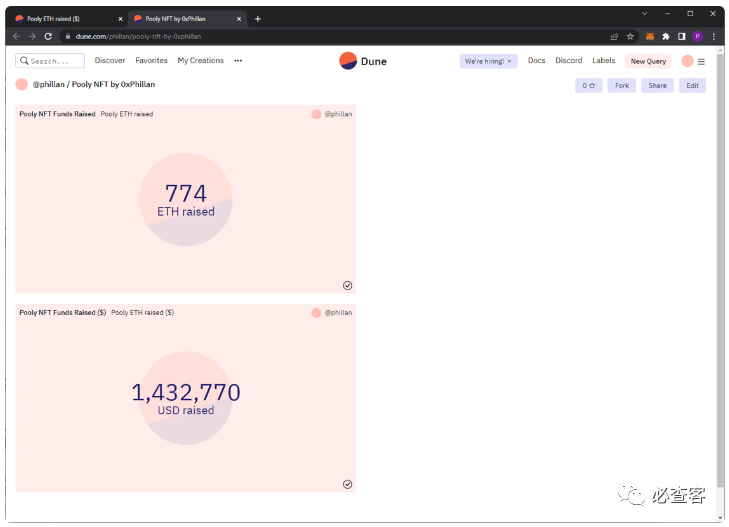Screen dimensions: 729x527
Task: Dismiss the We're hiring! banner x
Action: point(510,61)
